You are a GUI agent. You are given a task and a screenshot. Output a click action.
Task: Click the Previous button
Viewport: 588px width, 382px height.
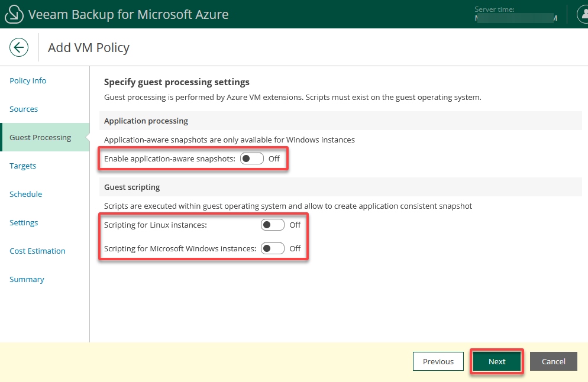(x=438, y=361)
